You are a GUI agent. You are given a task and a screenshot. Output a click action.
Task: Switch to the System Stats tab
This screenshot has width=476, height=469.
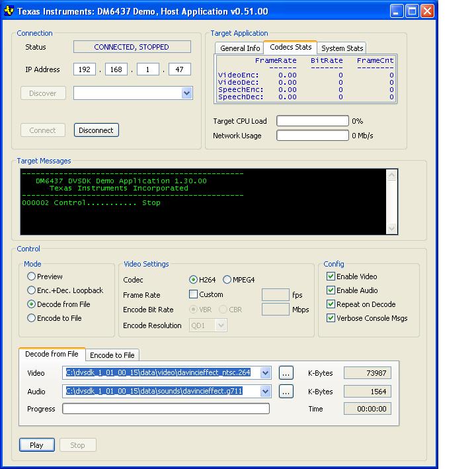(x=342, y=48)
